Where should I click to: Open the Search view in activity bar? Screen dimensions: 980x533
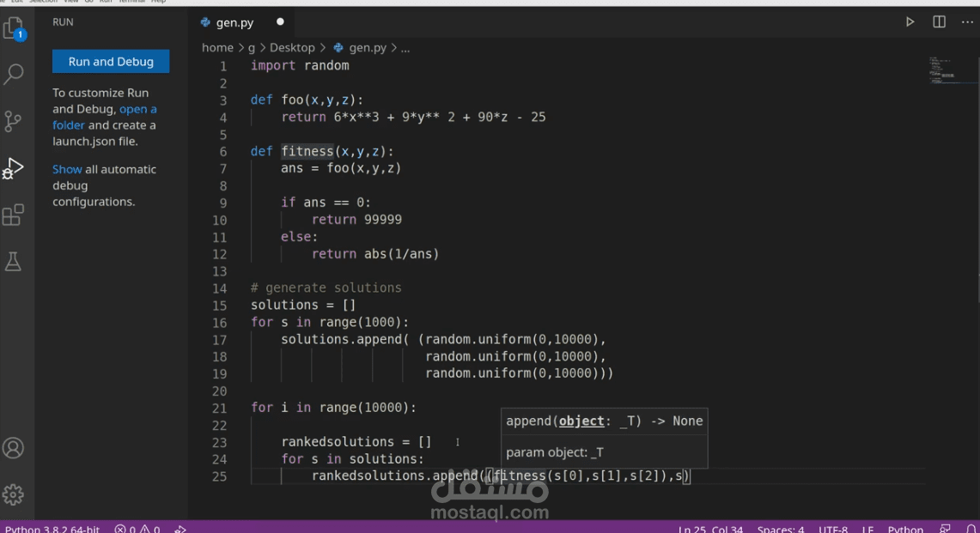click(14, 74)
